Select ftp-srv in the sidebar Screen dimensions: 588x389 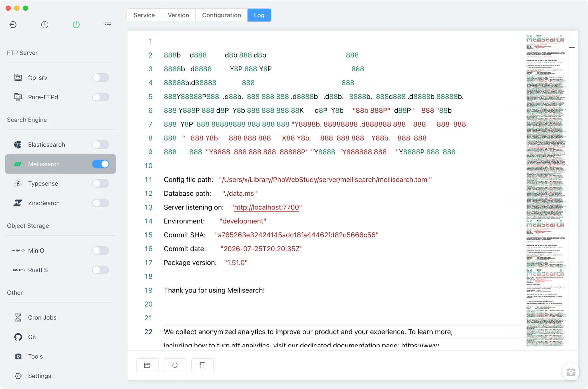tap(60, 77)
